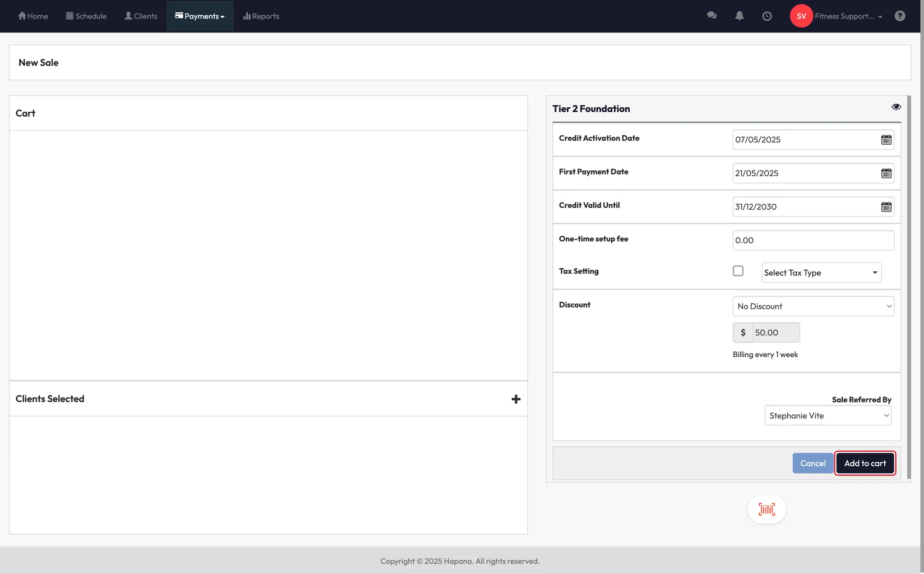Open calendar for Credit Activation Date

coord(886,140)
